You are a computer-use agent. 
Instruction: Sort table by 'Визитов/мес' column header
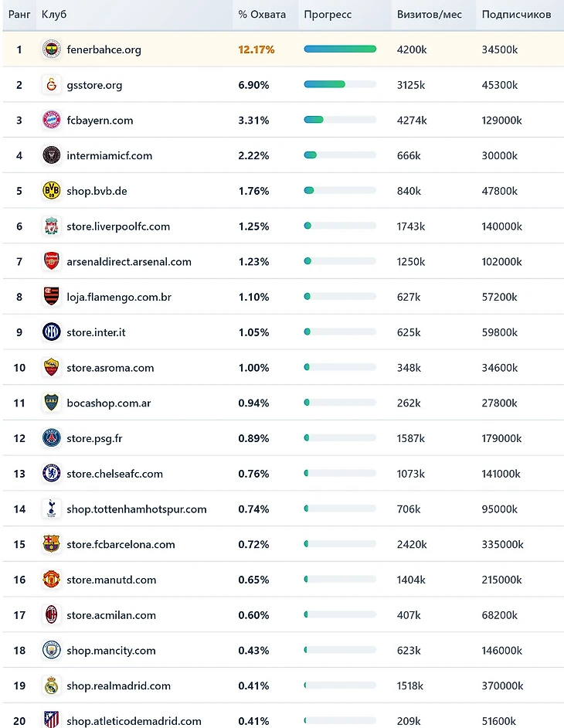(x=429, y=15)
